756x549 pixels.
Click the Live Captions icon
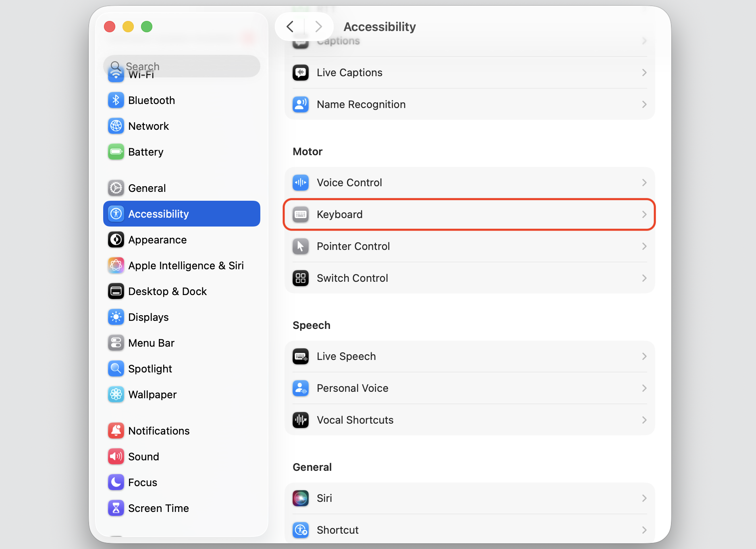pyautogui.click(x=301, y=73)
